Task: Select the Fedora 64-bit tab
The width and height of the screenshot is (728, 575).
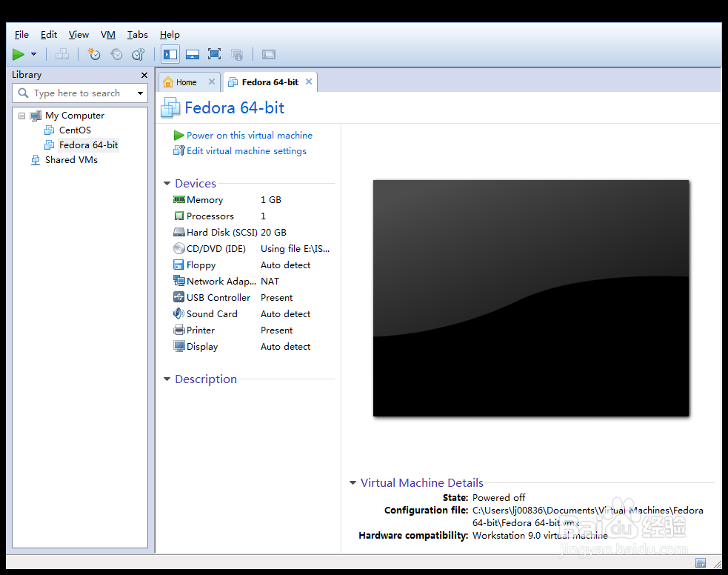Action: (x=270, y=82)
